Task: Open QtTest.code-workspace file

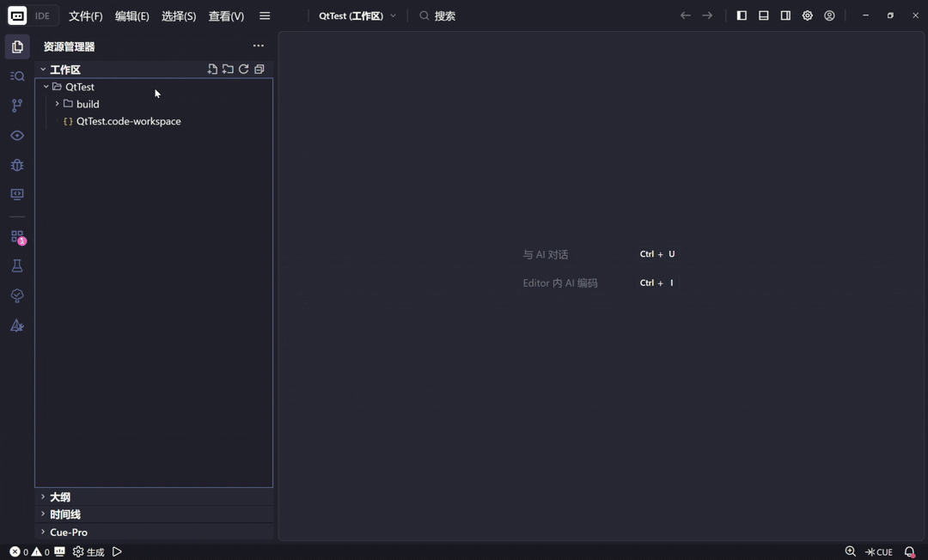Action: 128,121
